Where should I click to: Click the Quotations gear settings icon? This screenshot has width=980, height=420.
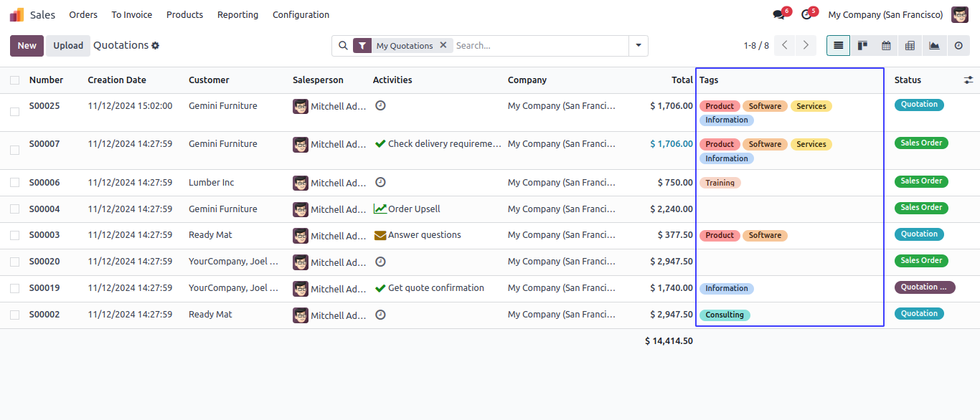point(155,46)
